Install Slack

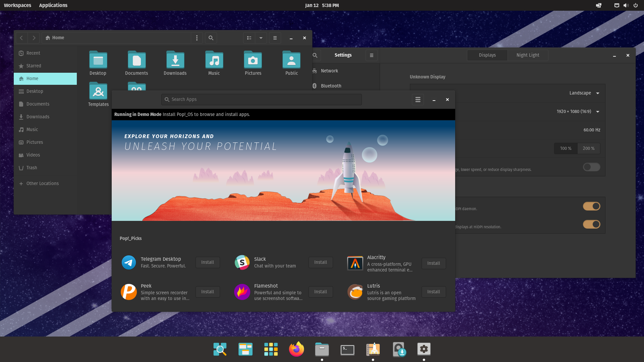coord(321,262)
